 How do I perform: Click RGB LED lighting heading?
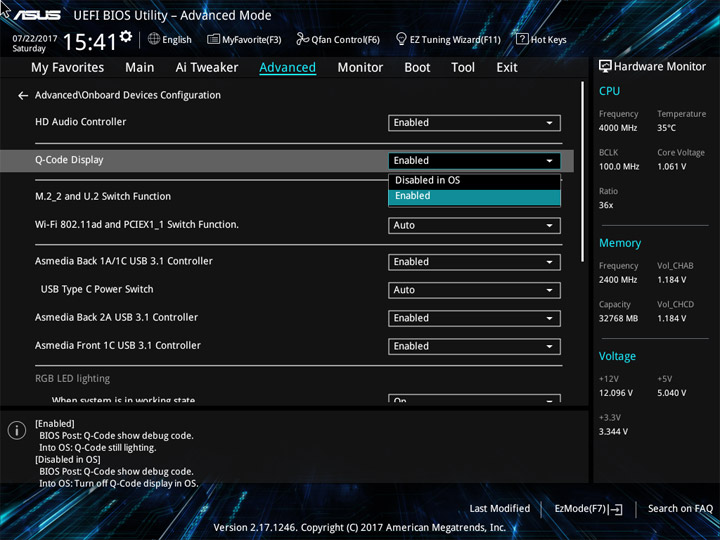pyautogui.click(x=73, y=379)
